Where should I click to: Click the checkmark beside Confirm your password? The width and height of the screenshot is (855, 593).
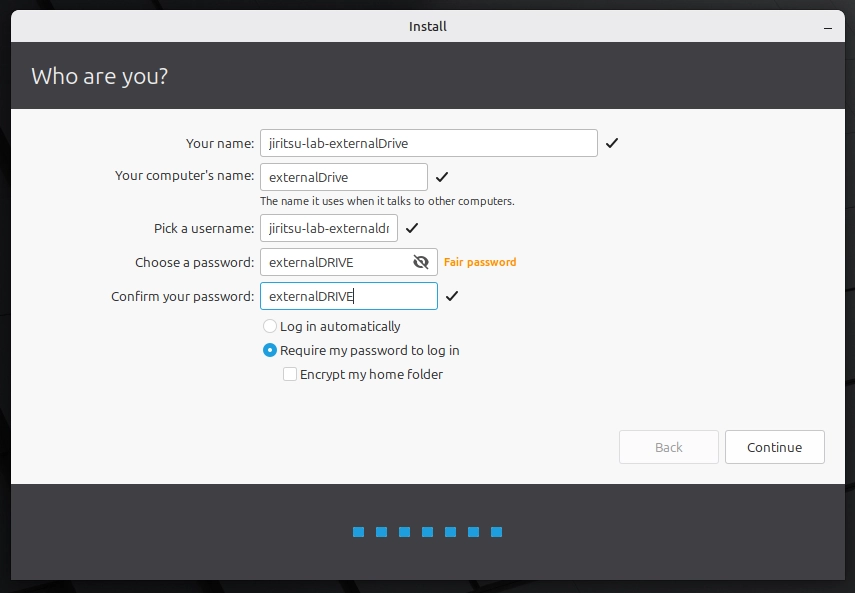[x=452, y=295]
